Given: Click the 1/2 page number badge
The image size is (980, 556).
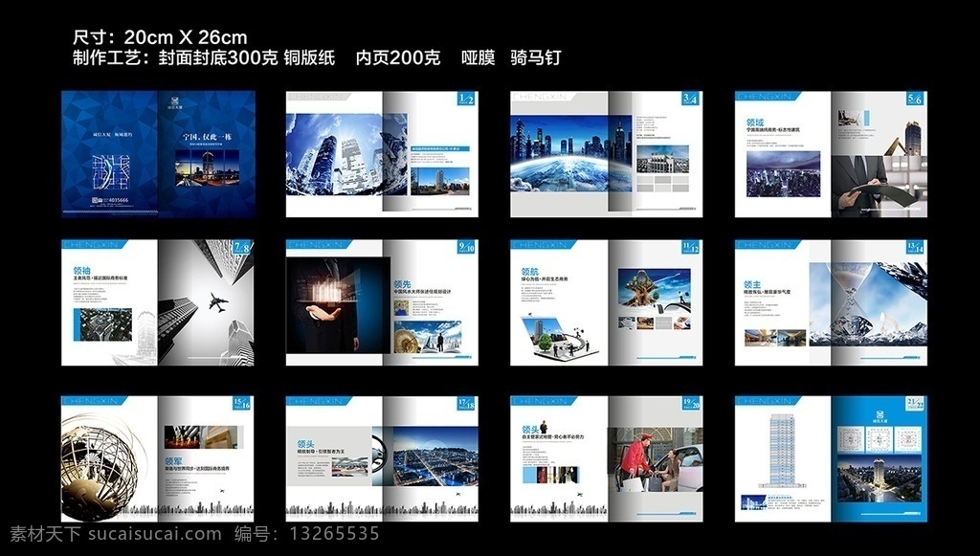Looking at the screenshot, I should coord(466,99).
